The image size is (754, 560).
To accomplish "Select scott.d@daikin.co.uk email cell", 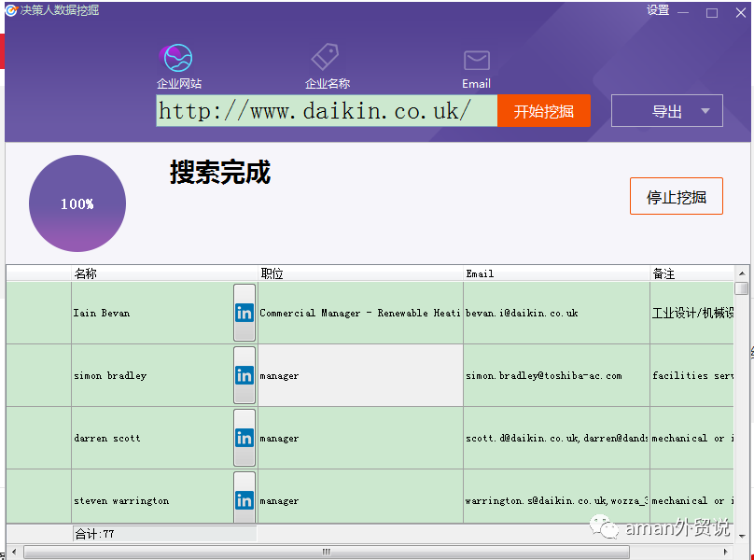I will [x=556, y=438].
